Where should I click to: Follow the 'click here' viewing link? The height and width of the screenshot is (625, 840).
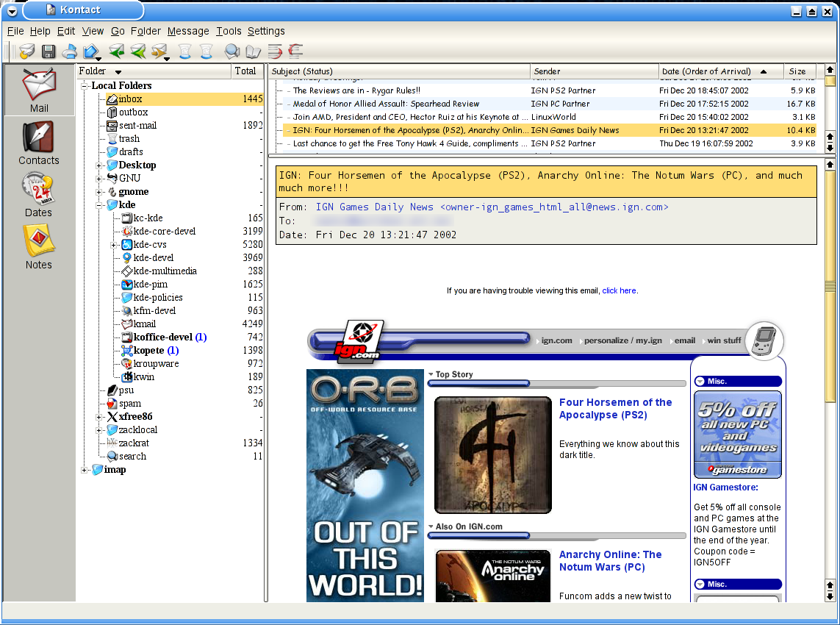619,290
